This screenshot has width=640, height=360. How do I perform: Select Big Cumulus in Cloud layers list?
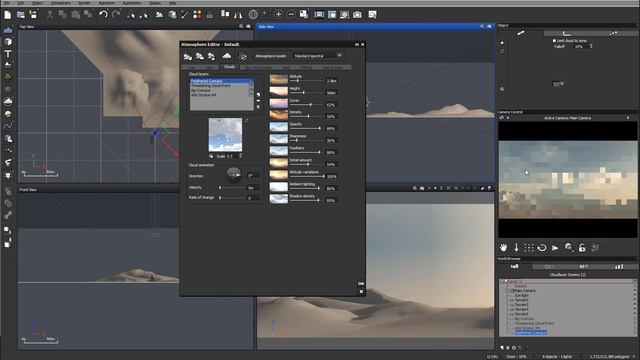(201, 90)
